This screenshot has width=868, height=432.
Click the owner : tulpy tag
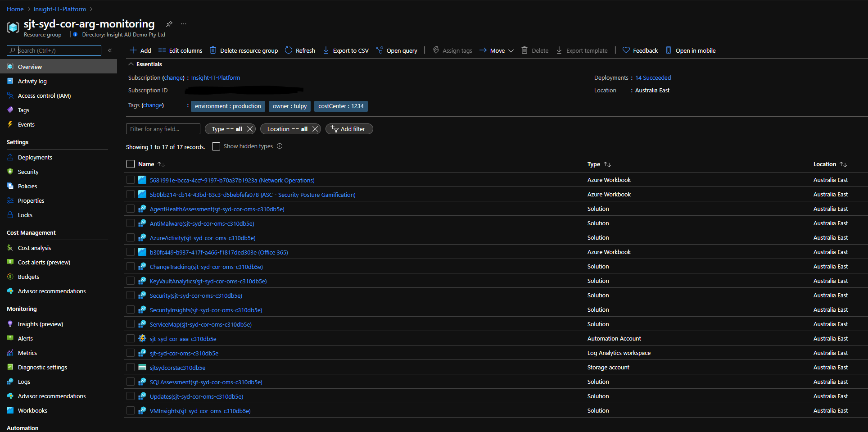coord(289,106)
